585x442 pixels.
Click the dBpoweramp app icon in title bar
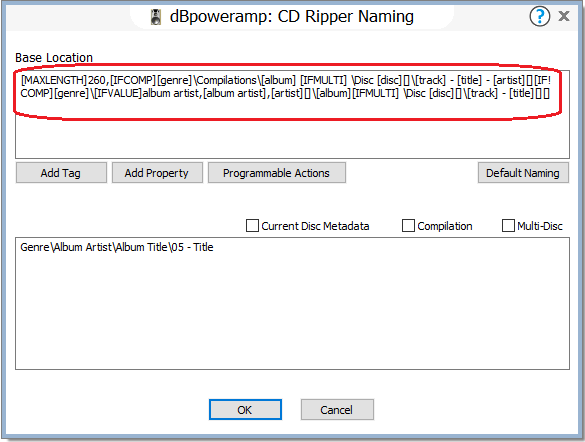coord(156,17)
